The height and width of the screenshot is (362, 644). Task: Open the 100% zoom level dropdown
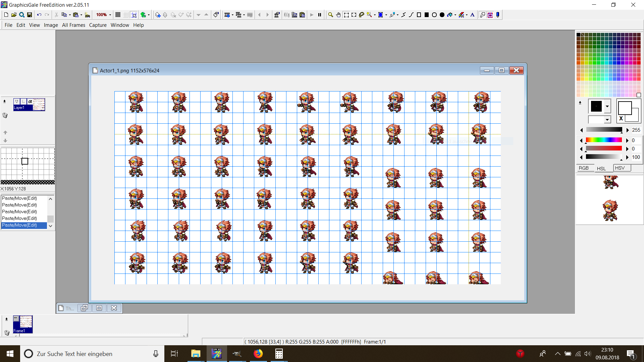click(110, 15)
